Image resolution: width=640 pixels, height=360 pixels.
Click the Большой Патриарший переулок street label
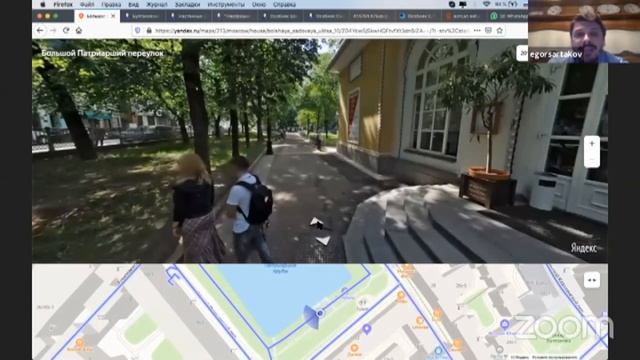102,53
